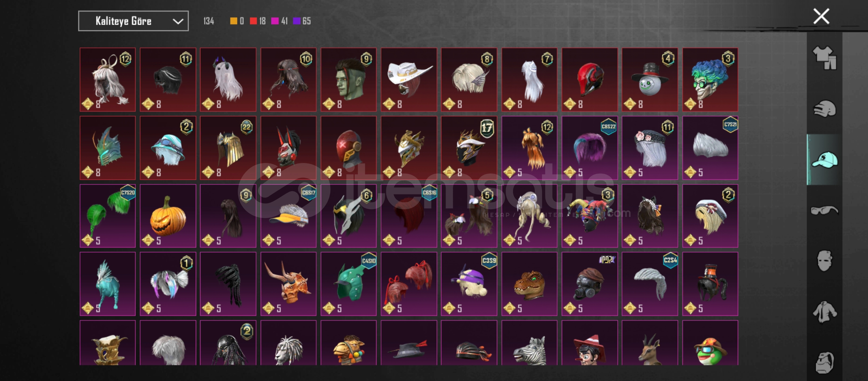Select the C8S22 purple-blue hair item

pyautogui.click(x=590, y=148)
